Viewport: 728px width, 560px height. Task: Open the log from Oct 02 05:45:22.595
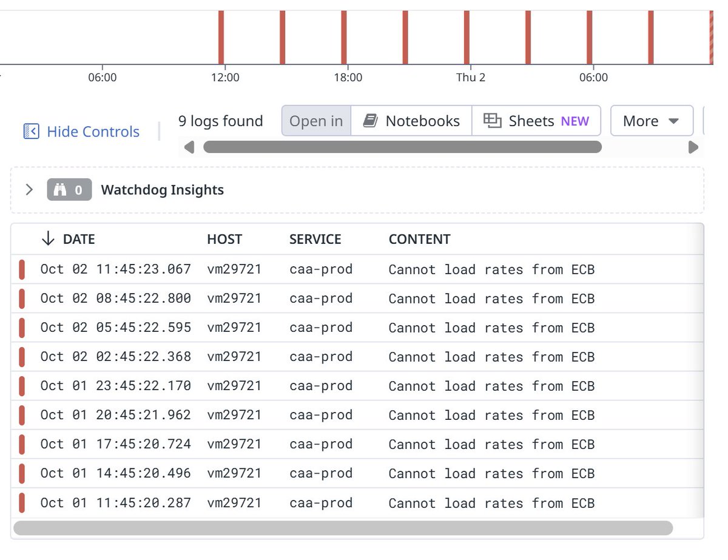click(x=357, y=328)
